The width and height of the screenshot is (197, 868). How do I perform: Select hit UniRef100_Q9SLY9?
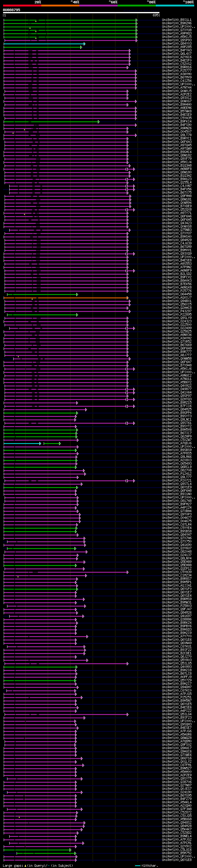click(x=177, y=318)
